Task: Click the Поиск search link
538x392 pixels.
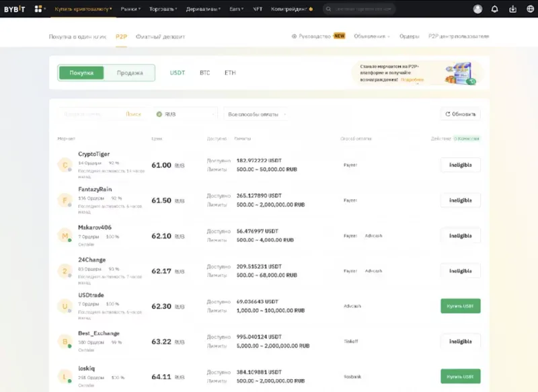Action: point(133,114)
